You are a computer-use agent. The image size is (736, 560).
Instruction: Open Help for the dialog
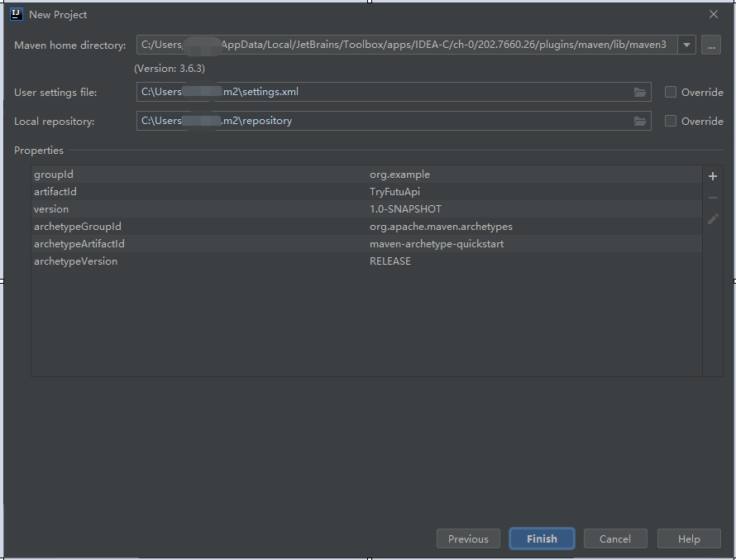tap(689, 538)
